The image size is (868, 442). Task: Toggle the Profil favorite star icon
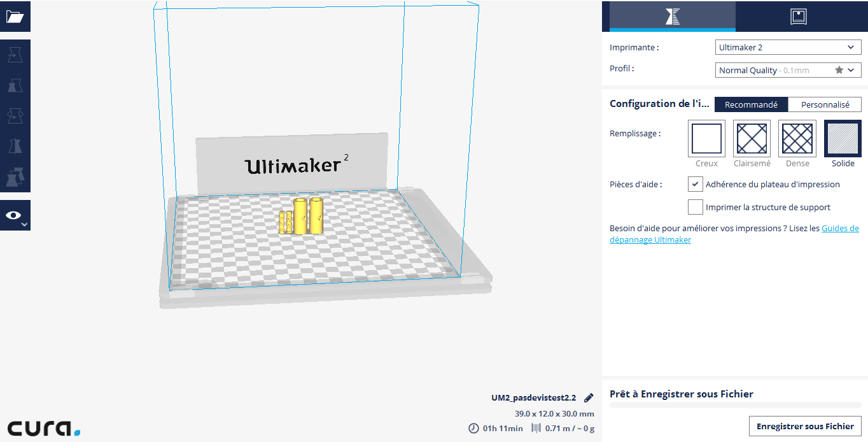point(839,70)
